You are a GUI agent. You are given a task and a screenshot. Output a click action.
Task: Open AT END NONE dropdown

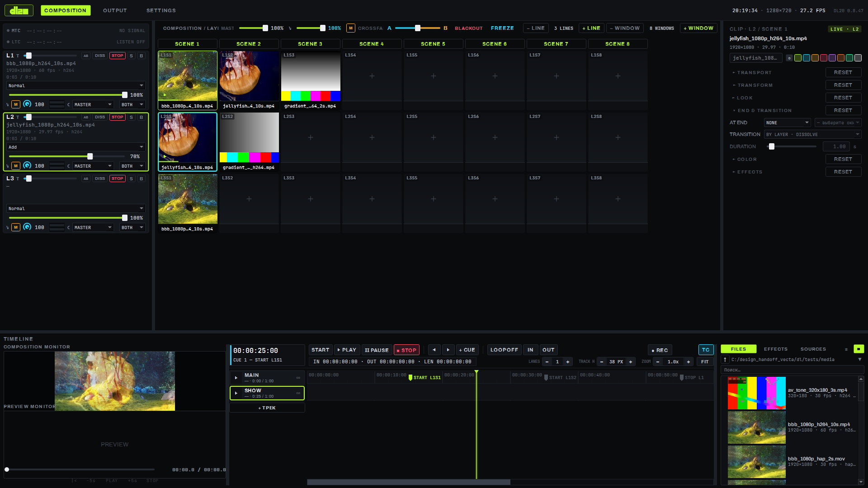point(788,122)
